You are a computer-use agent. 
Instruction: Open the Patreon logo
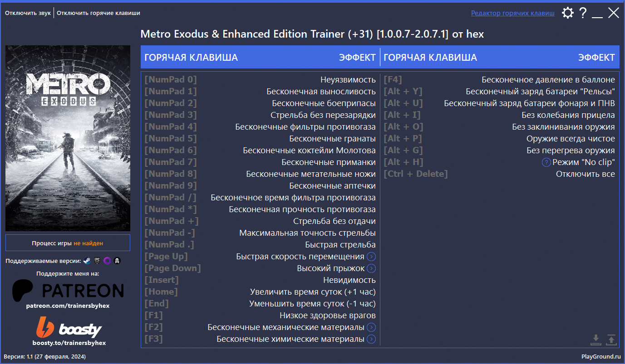(68, 290)
